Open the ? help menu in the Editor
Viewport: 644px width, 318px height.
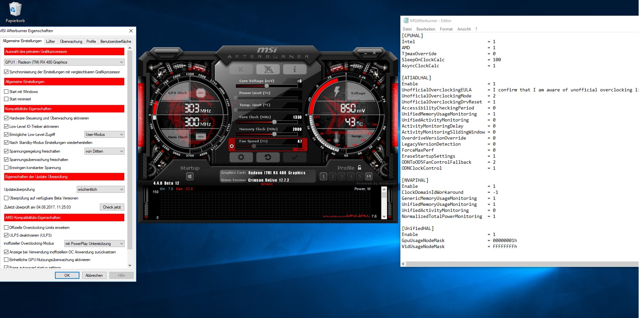tap(476, 29)
